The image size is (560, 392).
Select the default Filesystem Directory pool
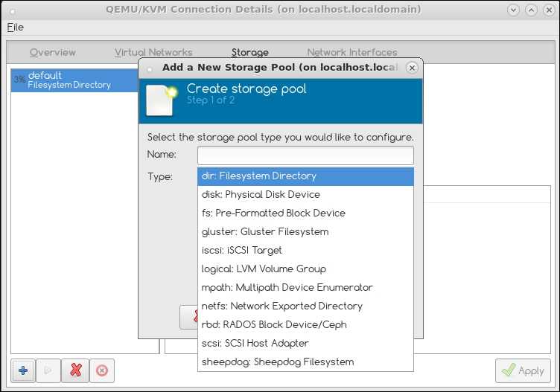74,80
